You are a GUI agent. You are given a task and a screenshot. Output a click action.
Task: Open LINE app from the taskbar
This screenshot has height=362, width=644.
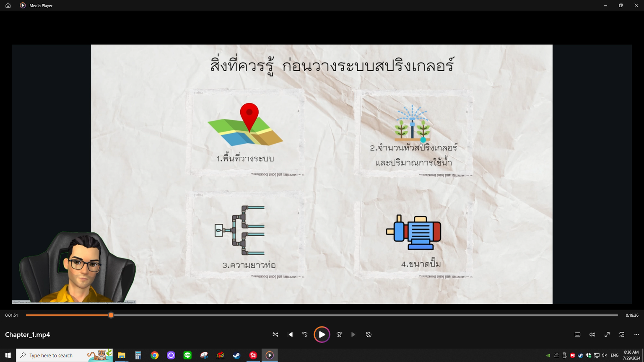(187, 355)
